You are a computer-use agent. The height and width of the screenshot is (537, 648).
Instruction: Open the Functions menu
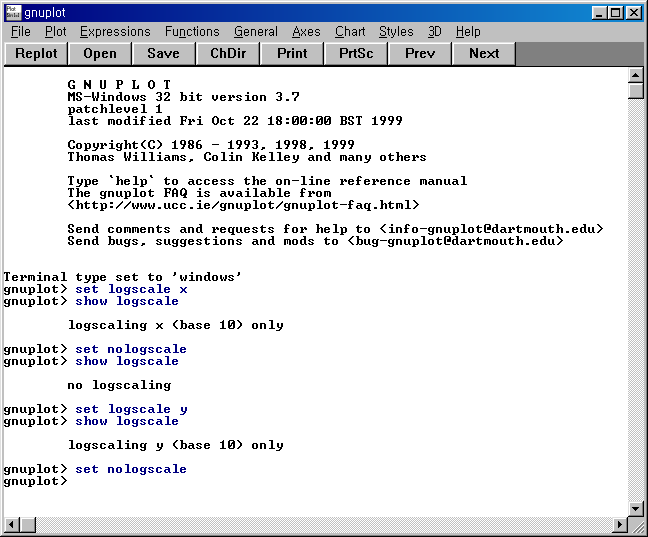192,32
